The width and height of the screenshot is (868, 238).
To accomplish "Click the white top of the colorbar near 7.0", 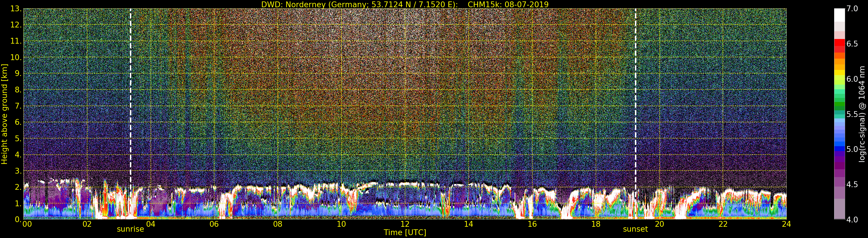I will (839, 15).
